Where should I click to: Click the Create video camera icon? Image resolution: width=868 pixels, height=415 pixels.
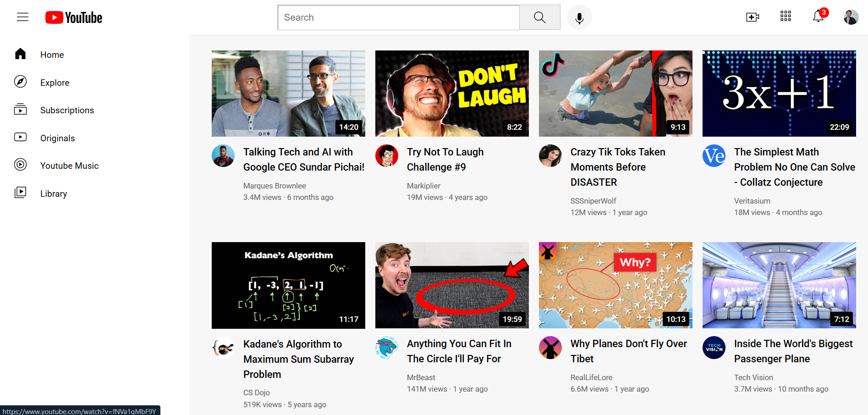[753, 17]
